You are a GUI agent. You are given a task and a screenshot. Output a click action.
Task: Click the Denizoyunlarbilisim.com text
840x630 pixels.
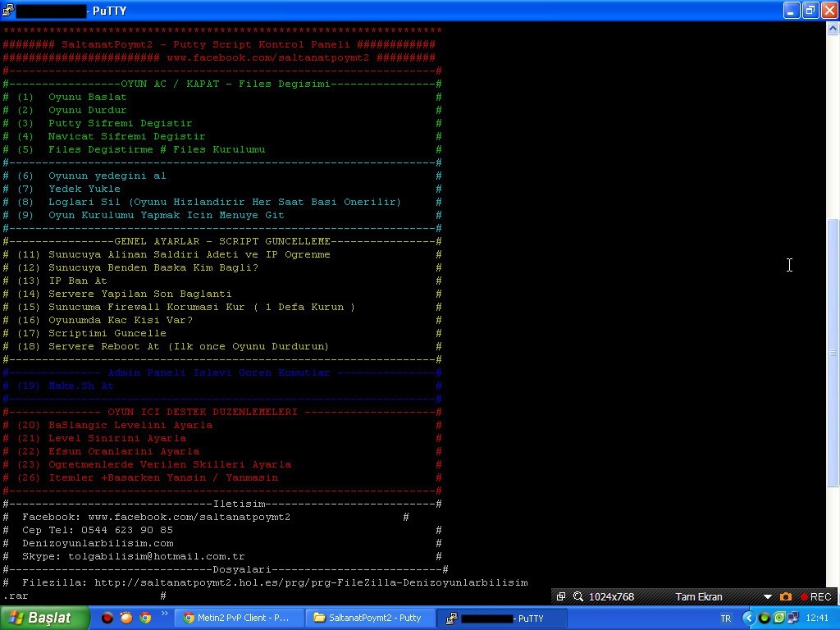coord(98,543)
